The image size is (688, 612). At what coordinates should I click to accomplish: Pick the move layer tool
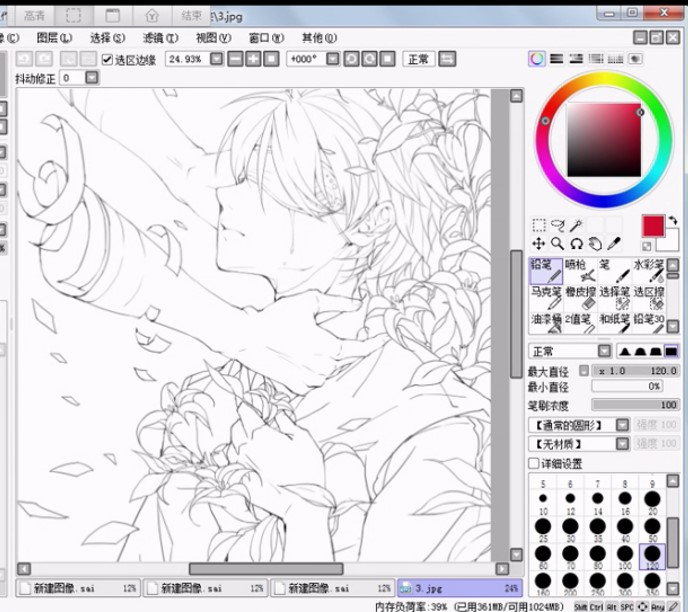[x=538, y=243]
